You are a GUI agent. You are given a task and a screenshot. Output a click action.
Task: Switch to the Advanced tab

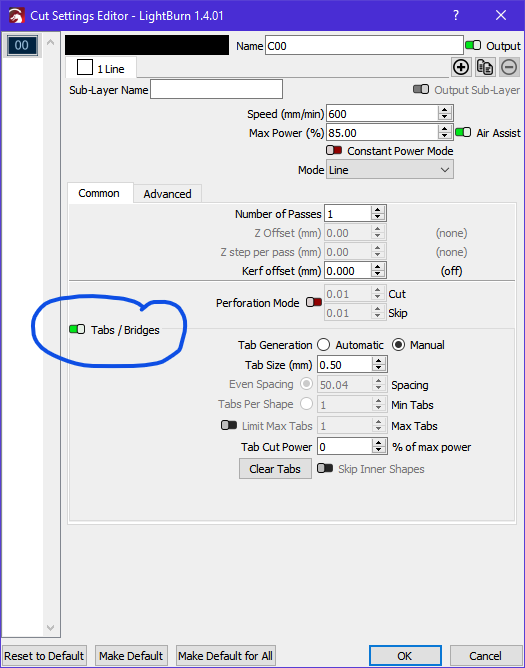(x=167, y=194)
